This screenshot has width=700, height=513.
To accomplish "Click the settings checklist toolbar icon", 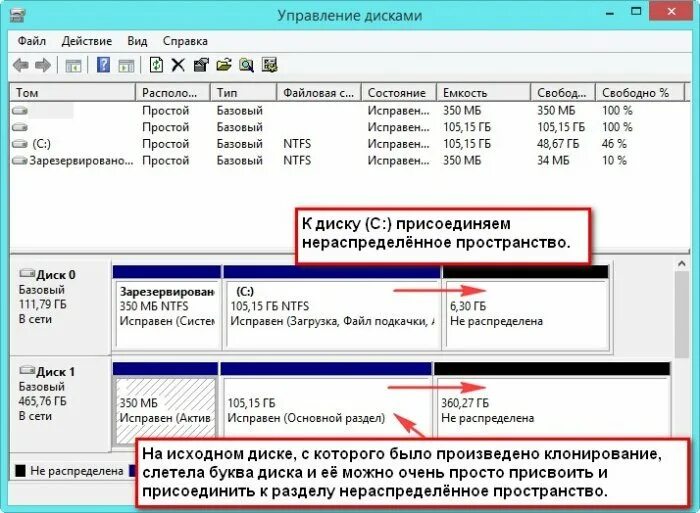I will (270, 65).
